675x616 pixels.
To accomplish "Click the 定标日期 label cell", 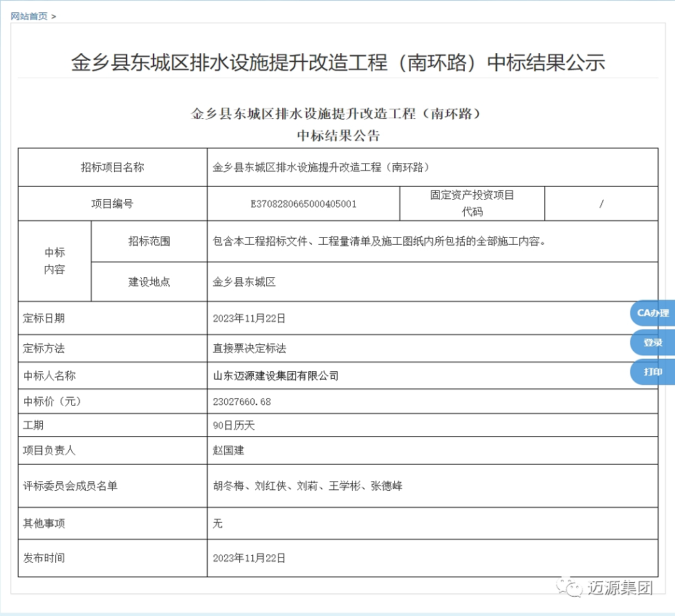I will tap(112, 318).
